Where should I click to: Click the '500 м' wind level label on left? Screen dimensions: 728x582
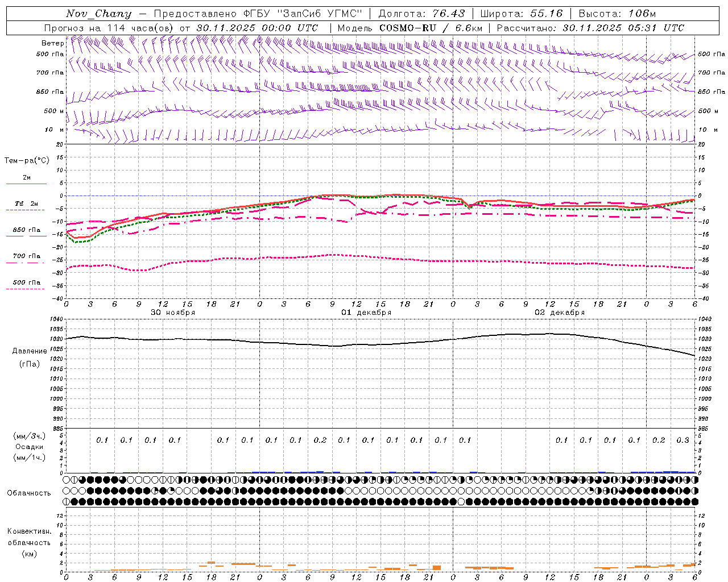[x=54, y=111]
